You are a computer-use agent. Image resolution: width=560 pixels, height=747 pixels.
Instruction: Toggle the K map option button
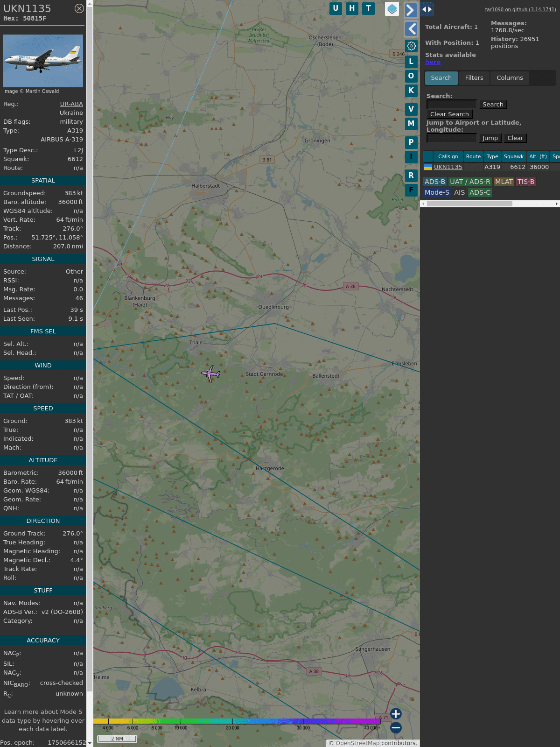(x=411, y=91)
